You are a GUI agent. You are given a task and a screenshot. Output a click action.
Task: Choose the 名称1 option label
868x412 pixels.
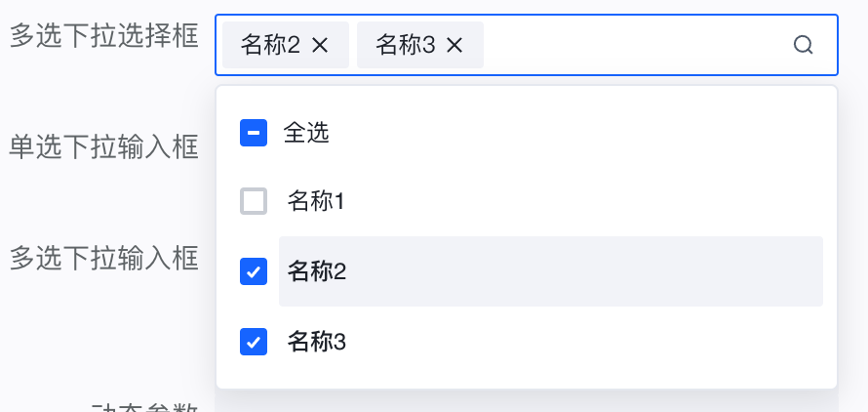[316, 202]
